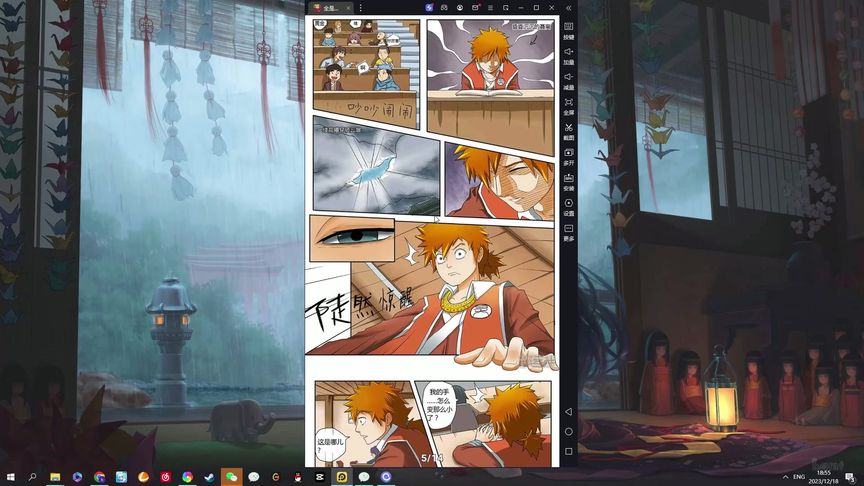Tap the 5/14 page indicator in comic

tap(431, 458)
